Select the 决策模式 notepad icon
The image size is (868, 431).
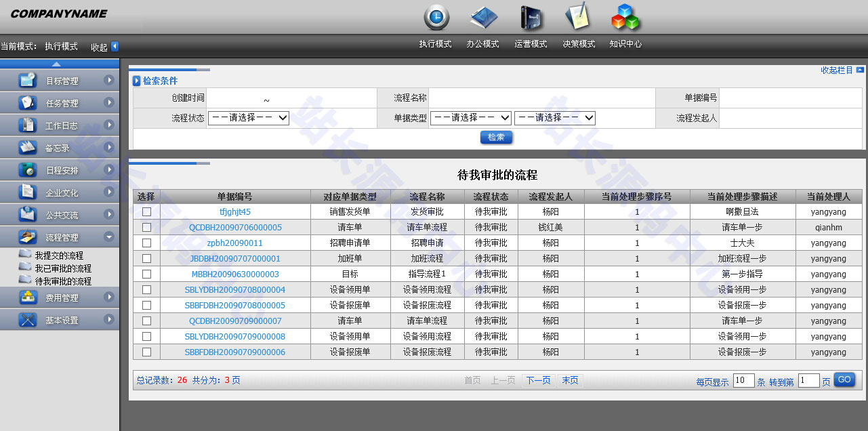[x=578, y=18]
